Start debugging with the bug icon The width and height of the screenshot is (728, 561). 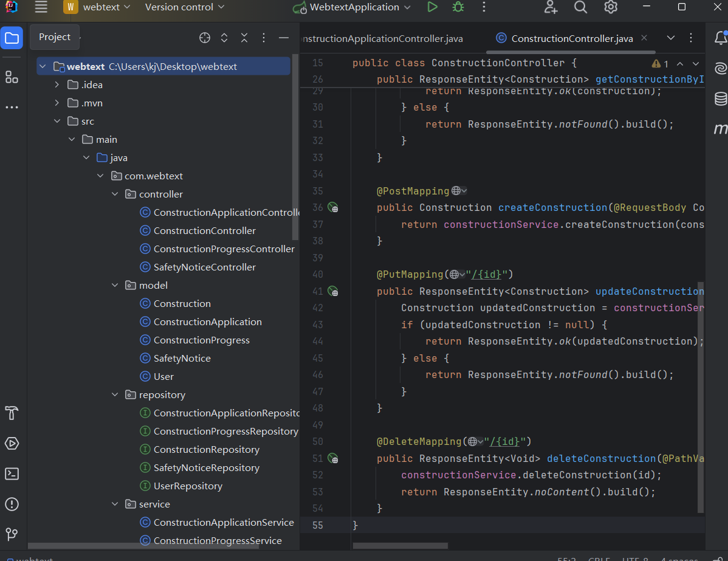coord(458,7)
